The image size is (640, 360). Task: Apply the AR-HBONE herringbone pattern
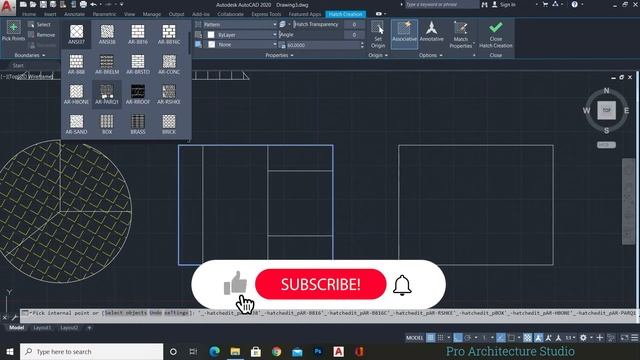[76, 94]
